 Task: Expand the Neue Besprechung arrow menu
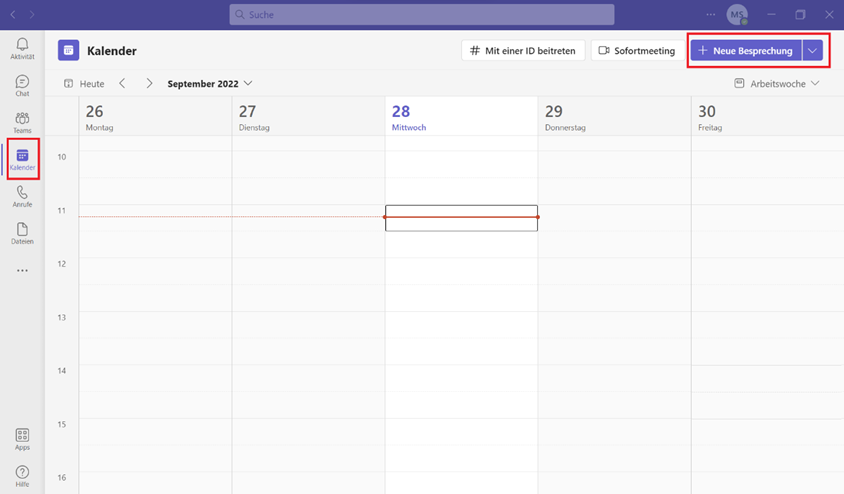pyautogui.click(x=812, y=51)
